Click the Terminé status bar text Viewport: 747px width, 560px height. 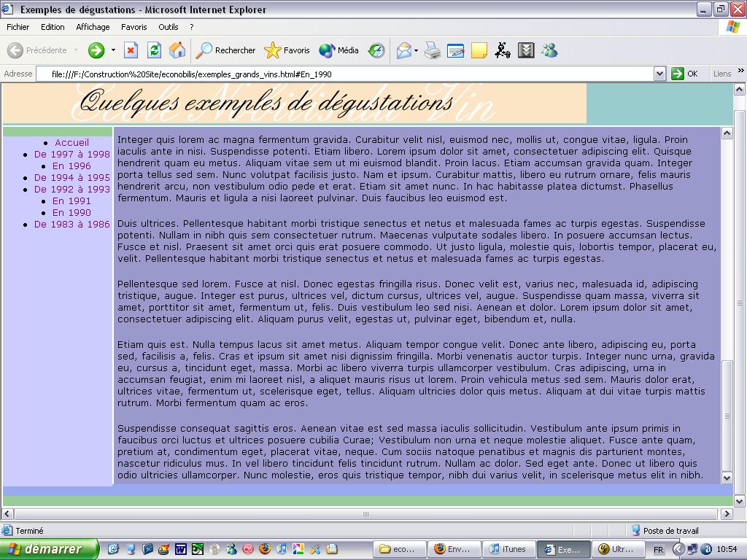pyautogui.click(x=29, y=531)
